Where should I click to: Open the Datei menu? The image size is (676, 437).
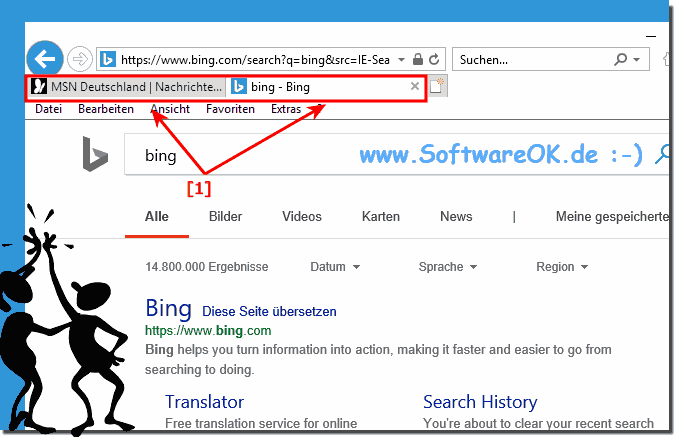pyautogui.click(x=48, y=109)
